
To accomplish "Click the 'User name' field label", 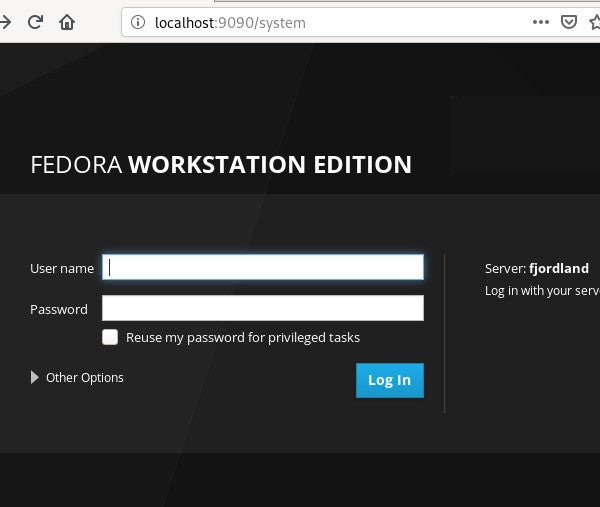I will tap(62, 268).
